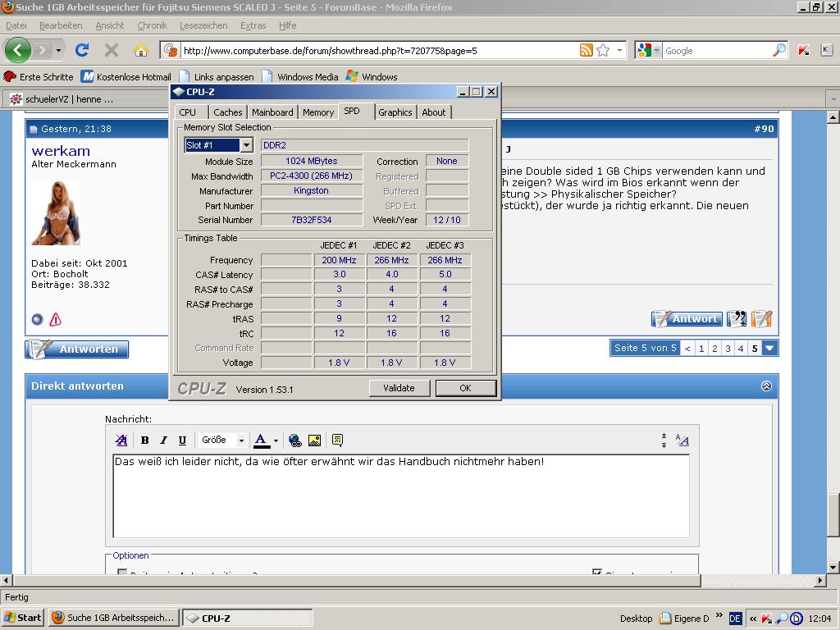Click Validate button in CPU-Z
The height and width of the screenshot is (630, 840).
pos(399,388)
